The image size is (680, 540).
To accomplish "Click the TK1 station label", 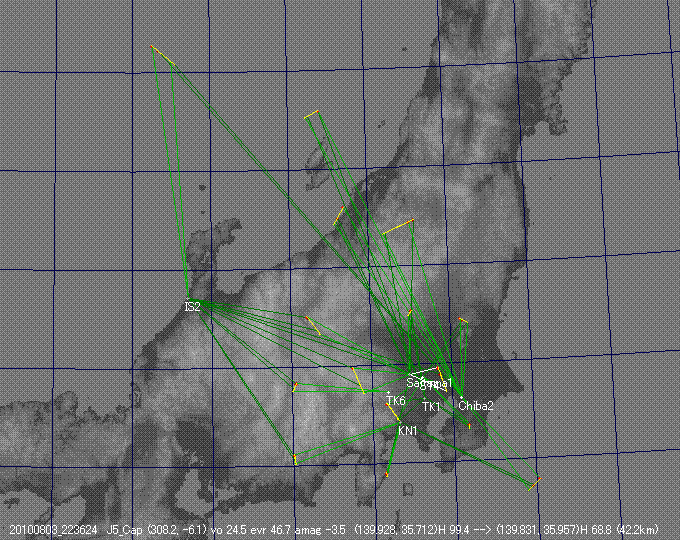I will pyautogui.click(x=432, y=407).
